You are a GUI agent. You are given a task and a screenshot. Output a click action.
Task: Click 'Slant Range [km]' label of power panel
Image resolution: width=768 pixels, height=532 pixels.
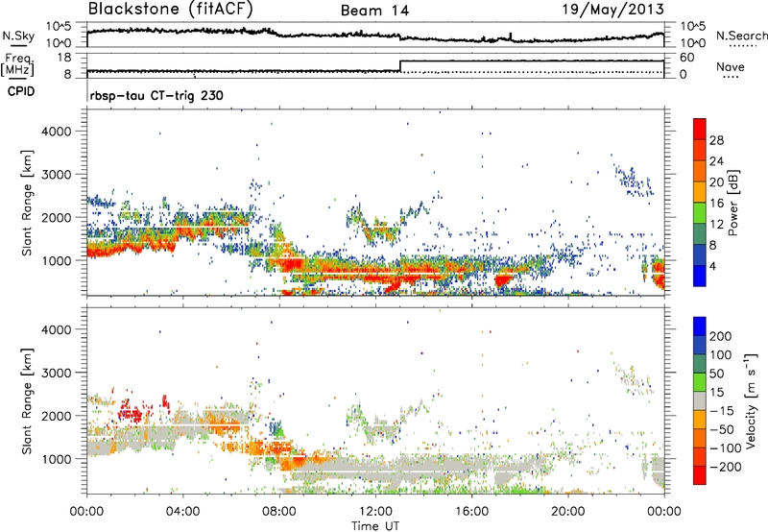27,203
